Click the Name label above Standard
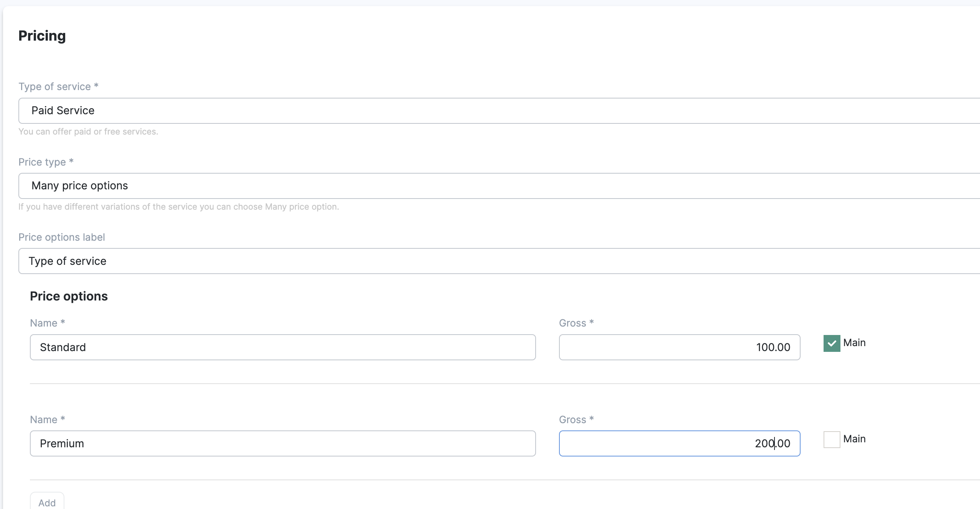Viewport: 980px width, 509px height. click(47, 323)
